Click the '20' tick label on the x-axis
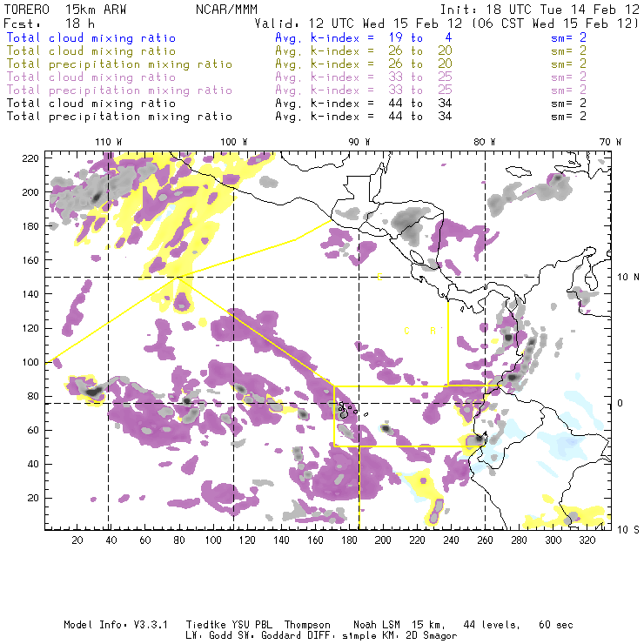Viewport: 644px width, 644px height. (77, 540)
